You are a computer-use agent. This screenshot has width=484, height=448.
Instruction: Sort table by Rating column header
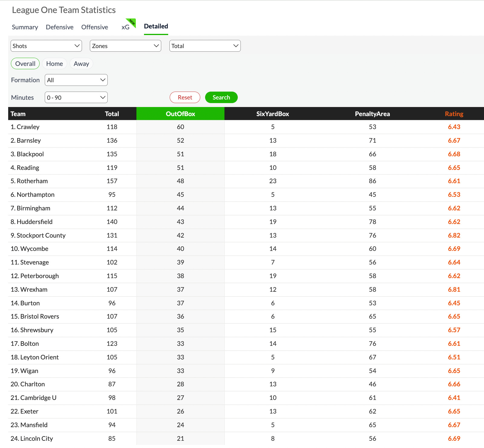[x=454, y=114]
